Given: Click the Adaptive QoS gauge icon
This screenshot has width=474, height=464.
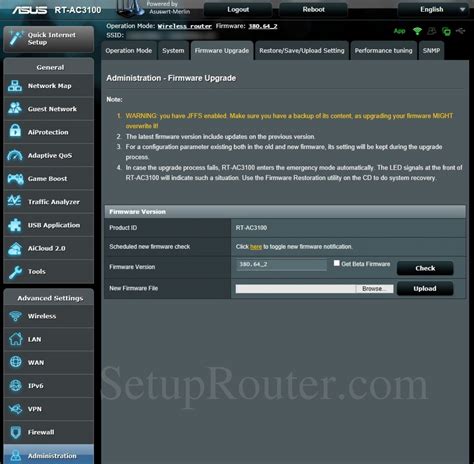Looking at the screenshot, I should click(x=15, y=155).
